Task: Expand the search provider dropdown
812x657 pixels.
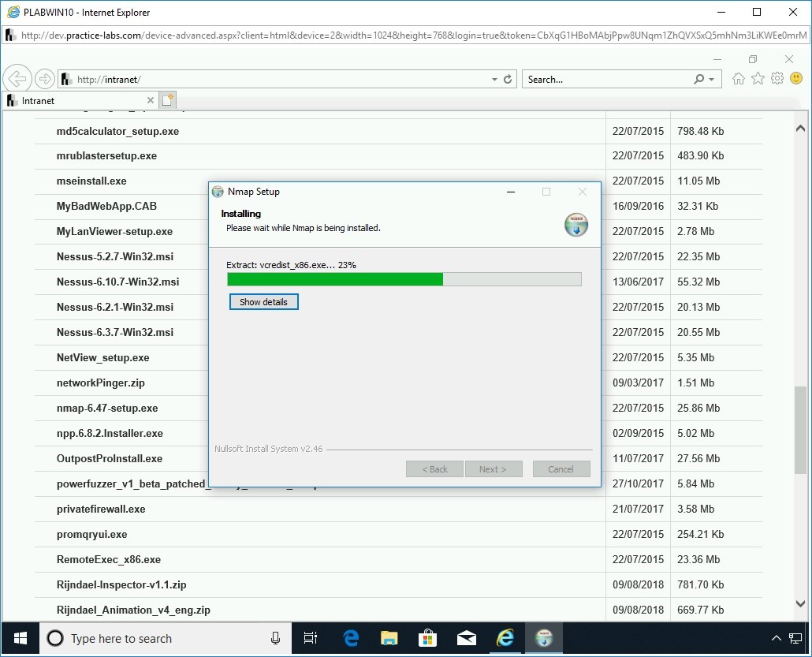Action: (x=711, y=80)
